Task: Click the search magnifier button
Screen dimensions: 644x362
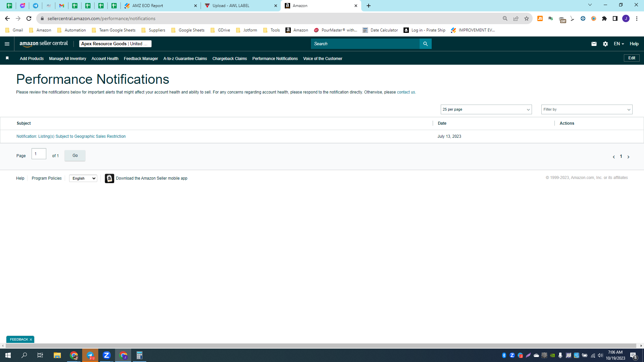Action: 425,44
